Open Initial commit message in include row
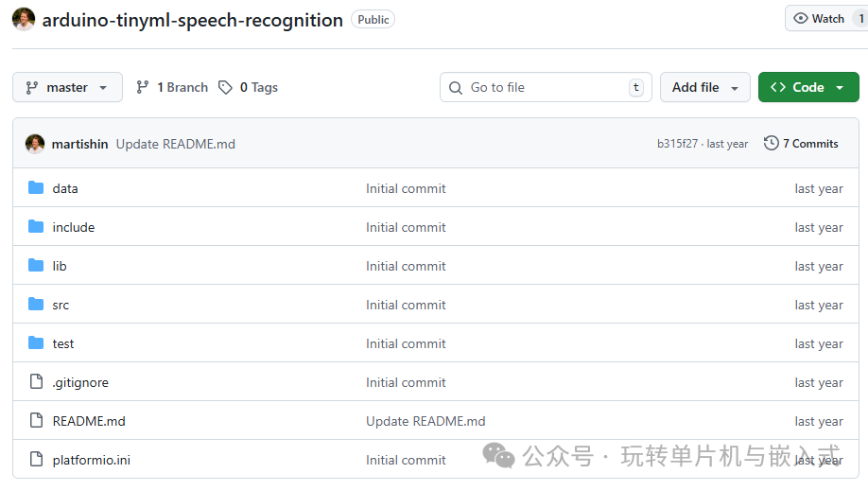The height and width of the screenshot is (491, 868). pos(406,227)
